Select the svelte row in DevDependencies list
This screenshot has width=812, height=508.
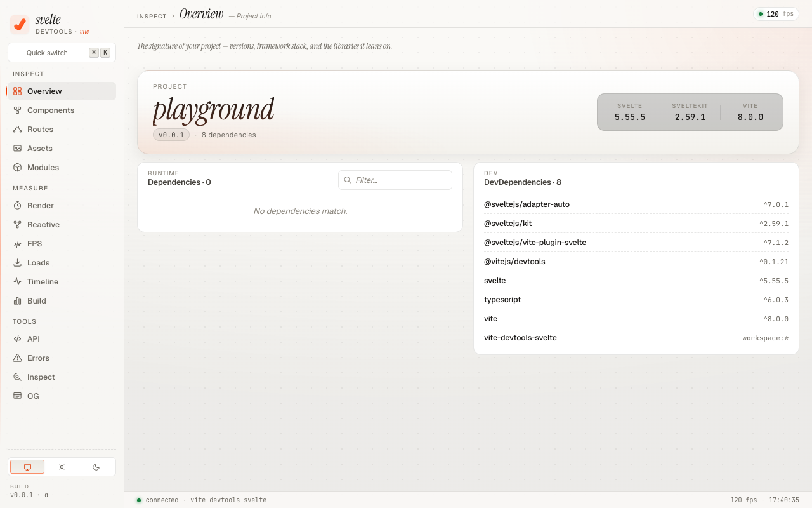tap(636, 281)
